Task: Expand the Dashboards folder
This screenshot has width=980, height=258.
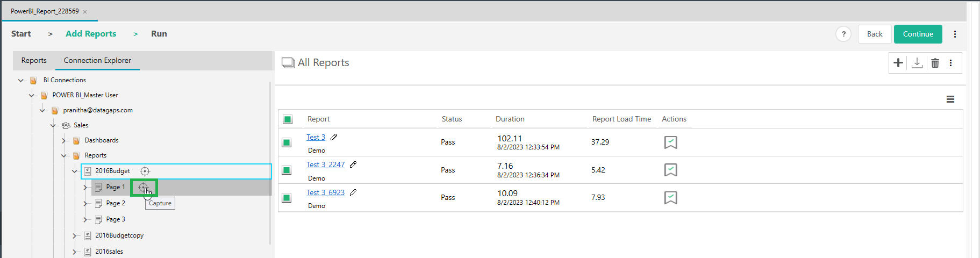Action: point(64,141)
